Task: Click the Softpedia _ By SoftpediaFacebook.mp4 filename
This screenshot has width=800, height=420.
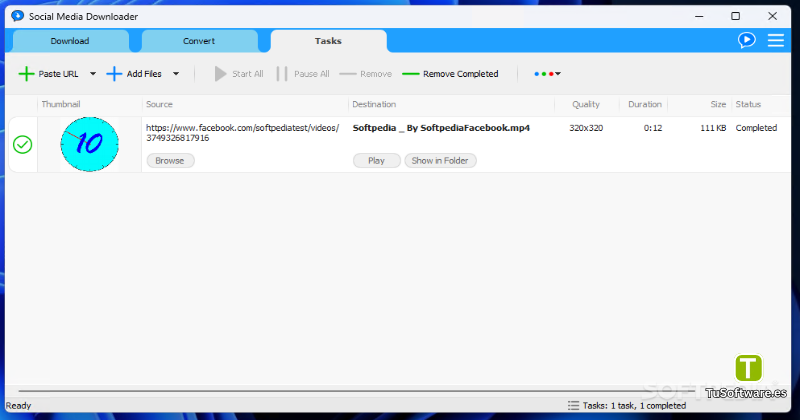Action: 441,128
